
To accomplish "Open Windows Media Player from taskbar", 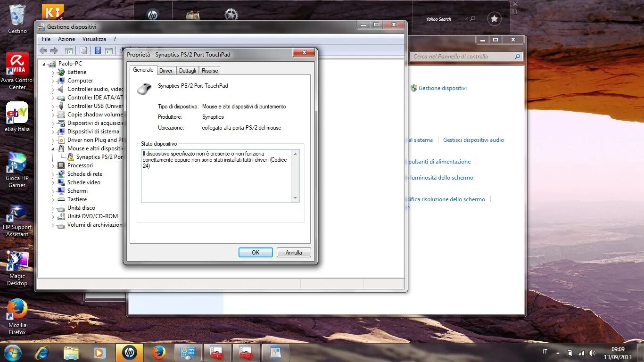I will point(100,353).
